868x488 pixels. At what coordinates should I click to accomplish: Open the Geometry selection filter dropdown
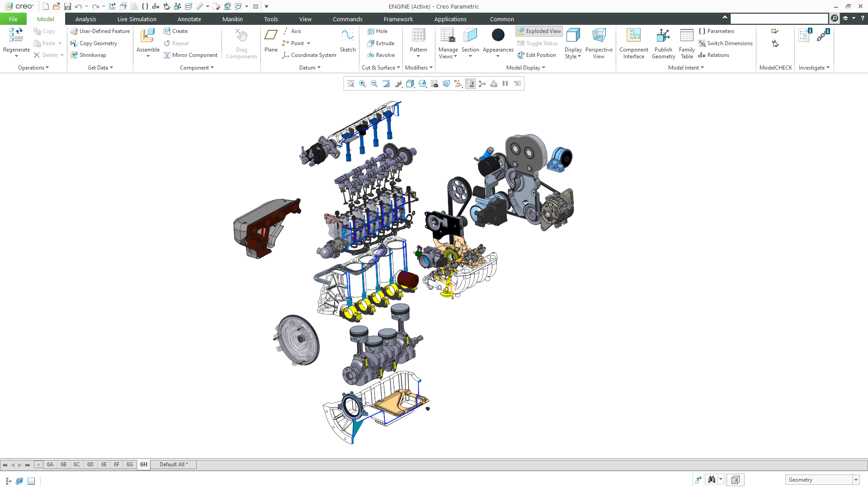coord(856,480)
